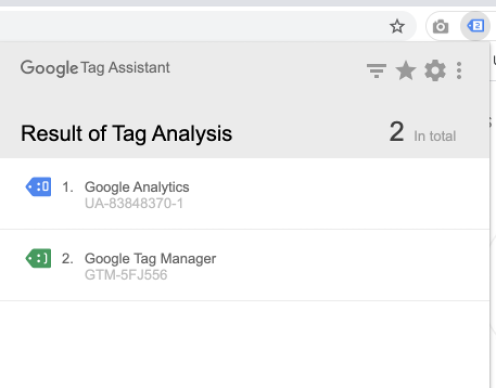496x388 pixels.
Task: Click the Tag Assistant extension icon
Action: click(x=475, y=26)
